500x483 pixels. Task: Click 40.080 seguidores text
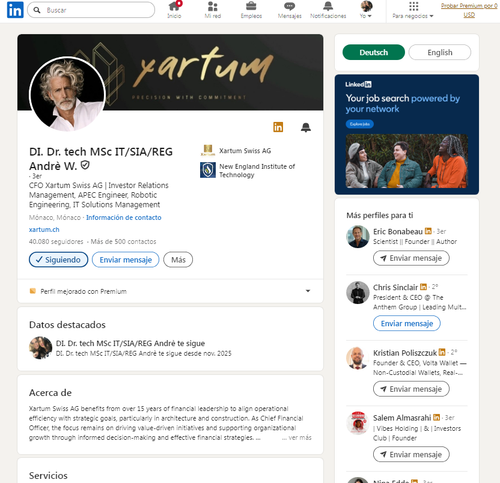tap(56, 241)
